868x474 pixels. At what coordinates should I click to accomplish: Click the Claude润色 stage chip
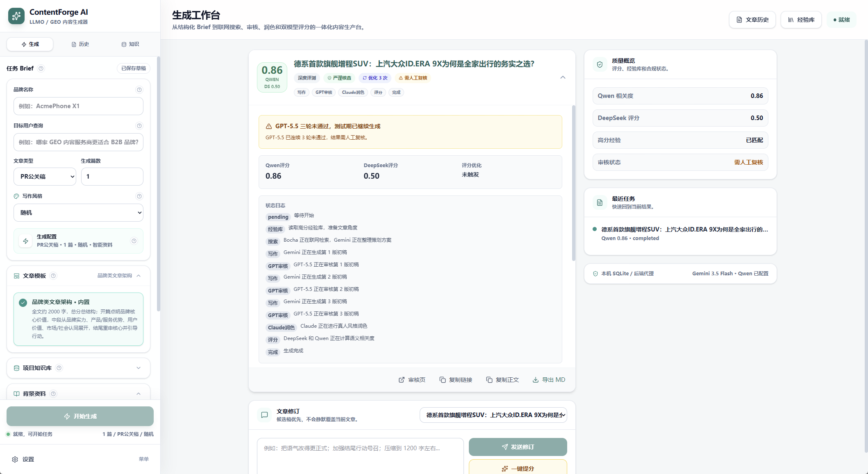tap(353, 93)
